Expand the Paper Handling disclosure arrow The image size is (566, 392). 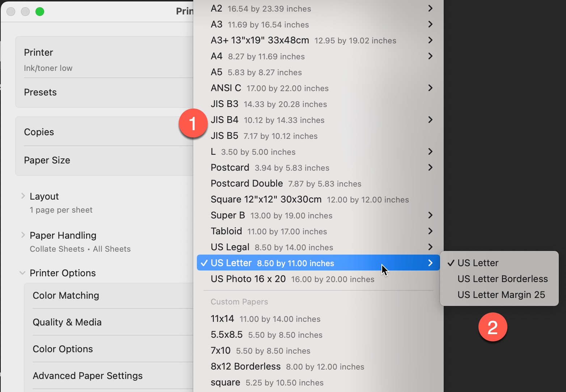click(23, 235)
